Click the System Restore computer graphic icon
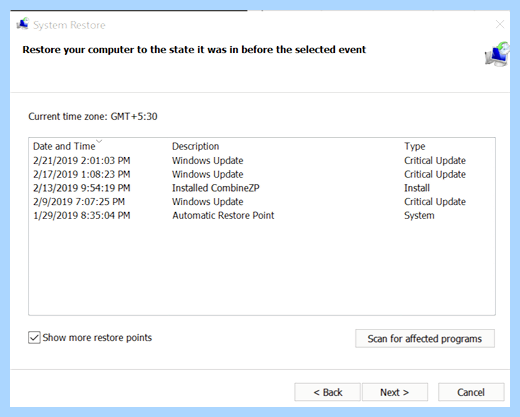 coord(497,54)
